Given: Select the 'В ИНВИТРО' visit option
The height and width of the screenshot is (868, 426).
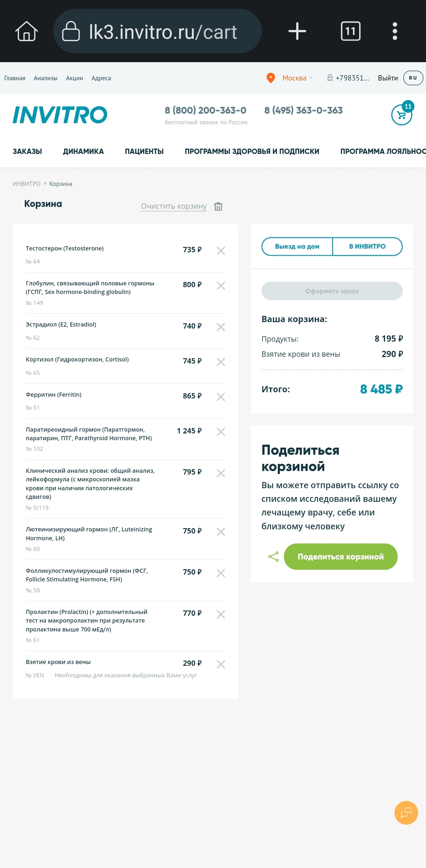Looking at the screenshot, I should (x=367, y=246).
